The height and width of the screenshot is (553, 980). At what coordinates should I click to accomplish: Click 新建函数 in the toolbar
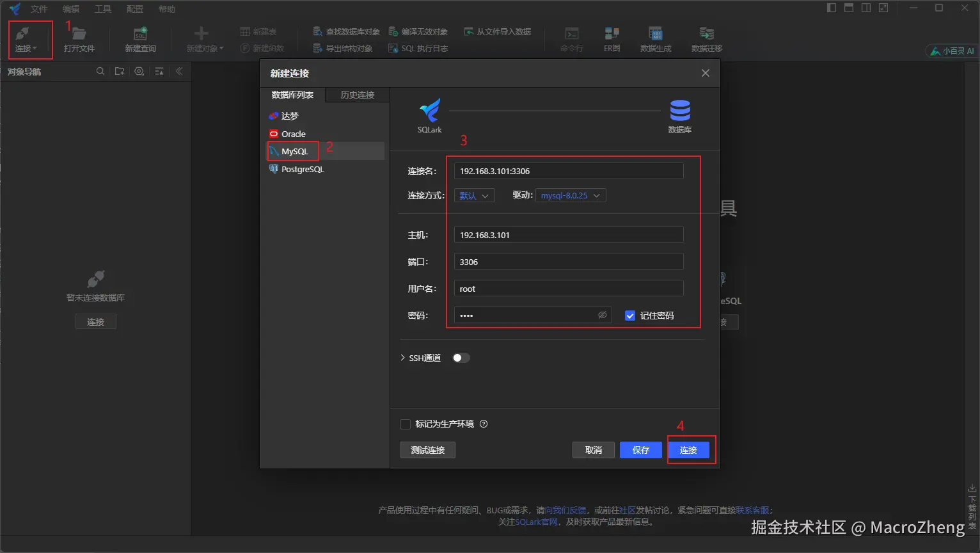point(262,48)
